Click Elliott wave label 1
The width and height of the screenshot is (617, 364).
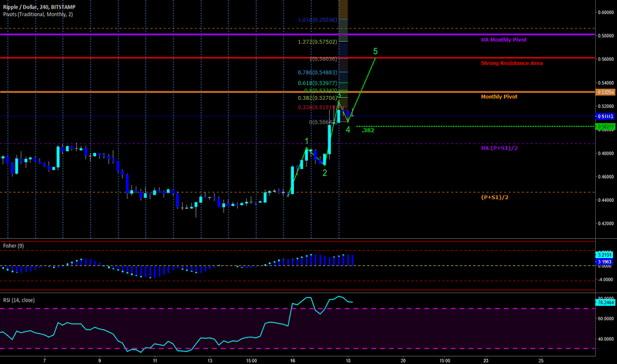(307, 141)
